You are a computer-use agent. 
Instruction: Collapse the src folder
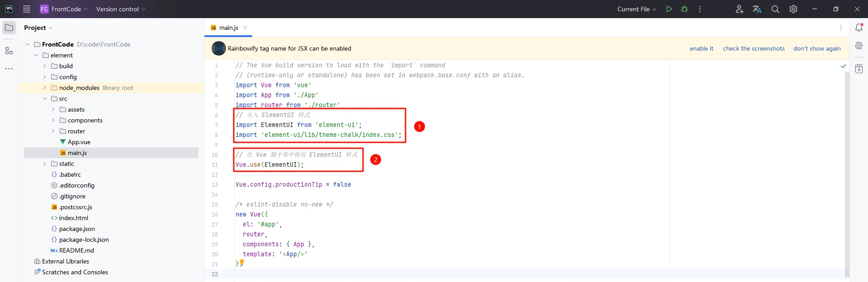pyautogui.click(x=44, y=99)
